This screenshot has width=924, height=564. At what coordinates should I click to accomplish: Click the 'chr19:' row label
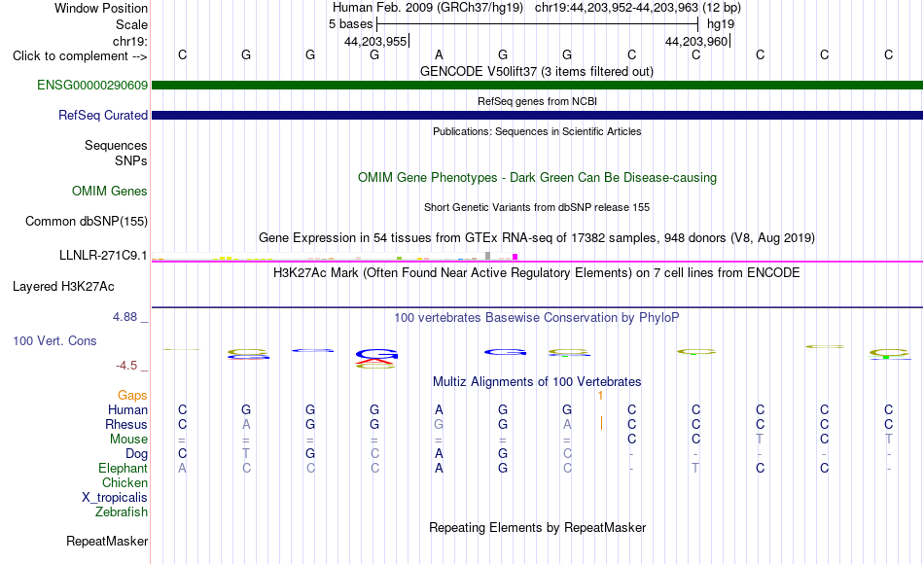click(130, 41)
